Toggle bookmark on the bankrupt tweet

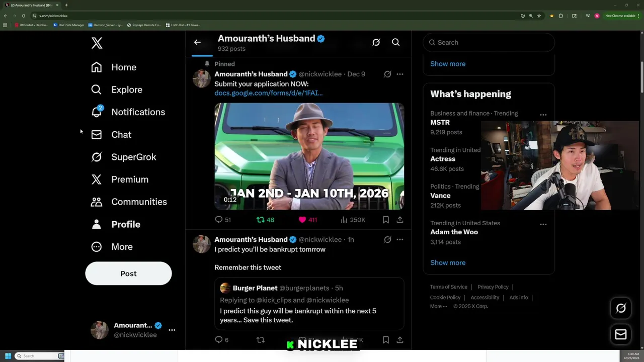(x=385, y=340)
